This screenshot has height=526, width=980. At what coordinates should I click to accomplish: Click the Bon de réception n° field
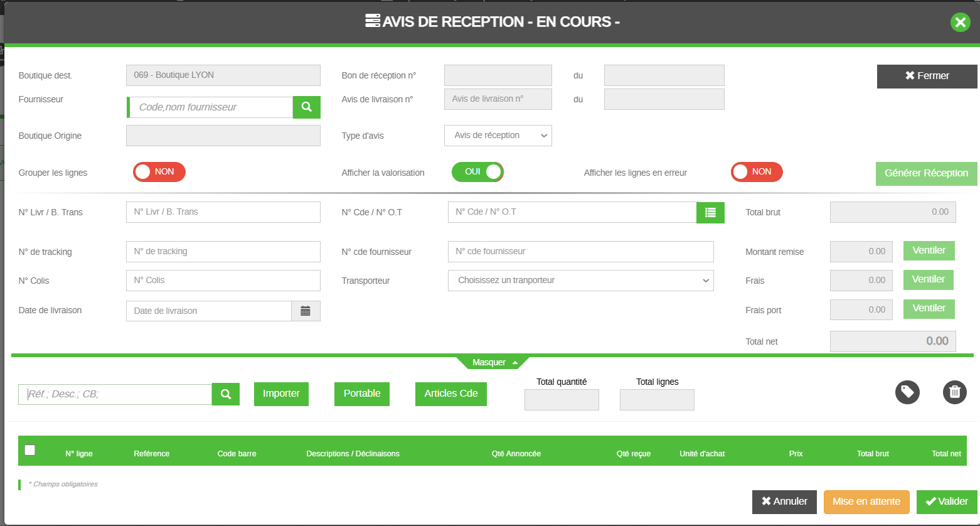[498, 75]
